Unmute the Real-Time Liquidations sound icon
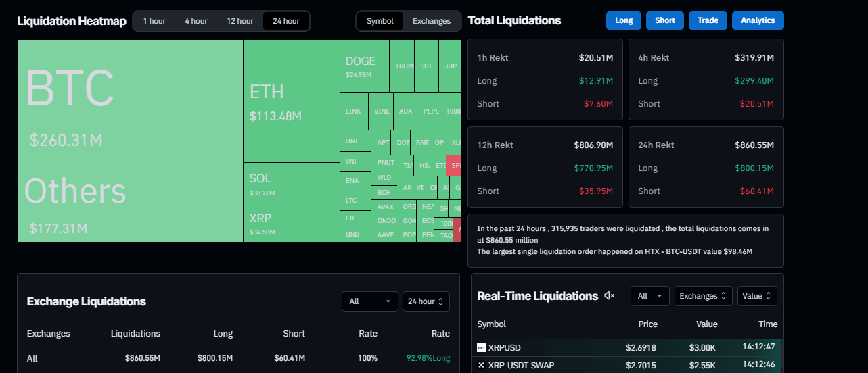Image resolution: width=868 pixels, height=373 pixels. [x=609, y=296]
